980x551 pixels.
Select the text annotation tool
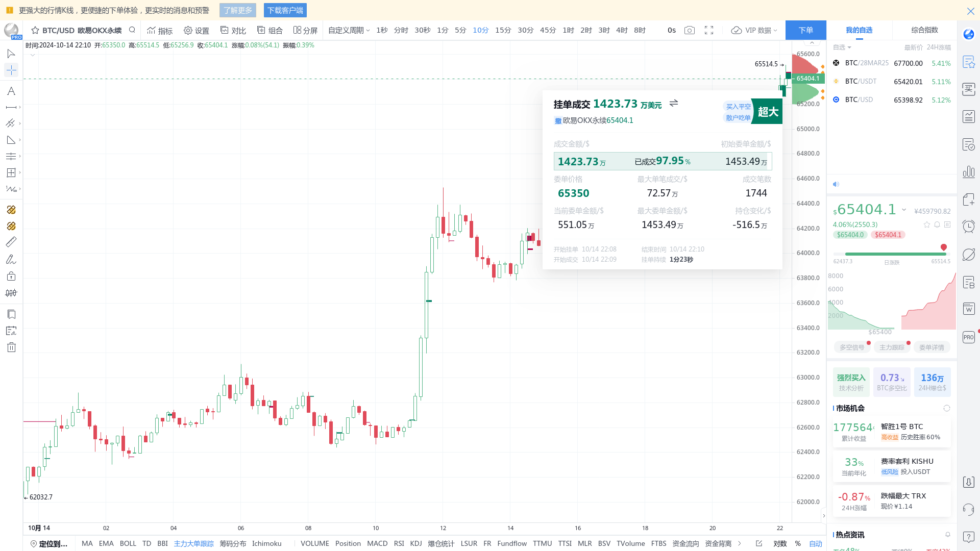(x=11, y=91)
